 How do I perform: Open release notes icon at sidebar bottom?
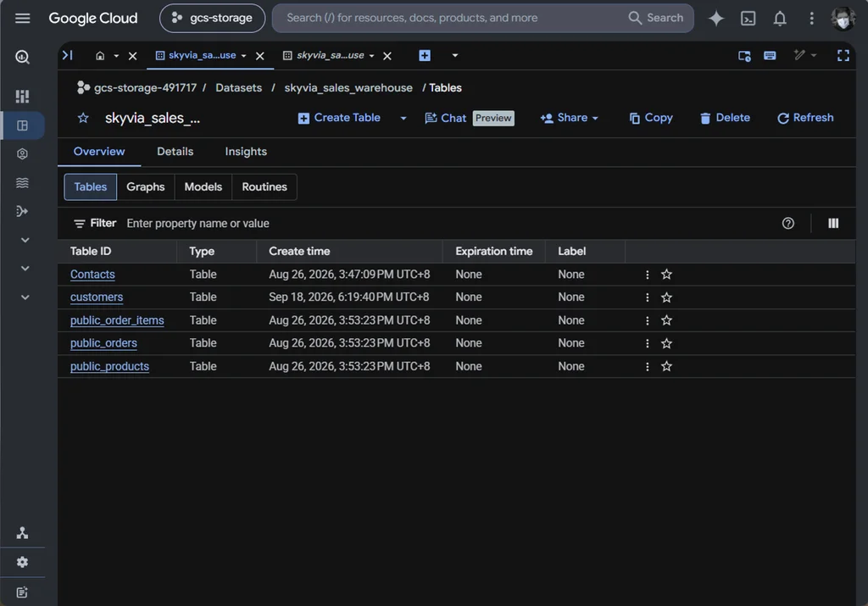(22, 592)
